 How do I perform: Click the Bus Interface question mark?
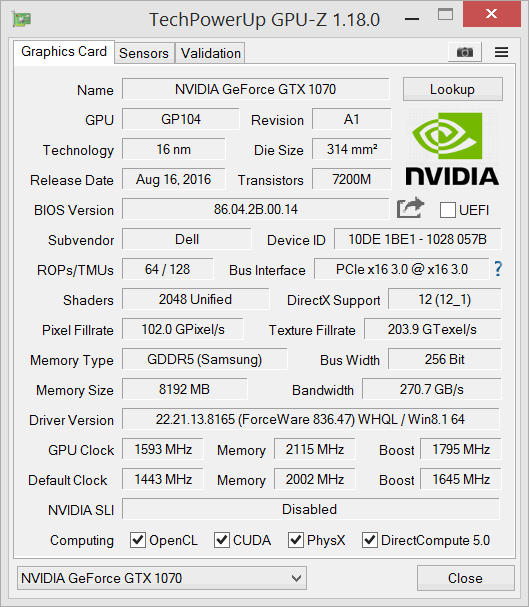coord(498,269)
